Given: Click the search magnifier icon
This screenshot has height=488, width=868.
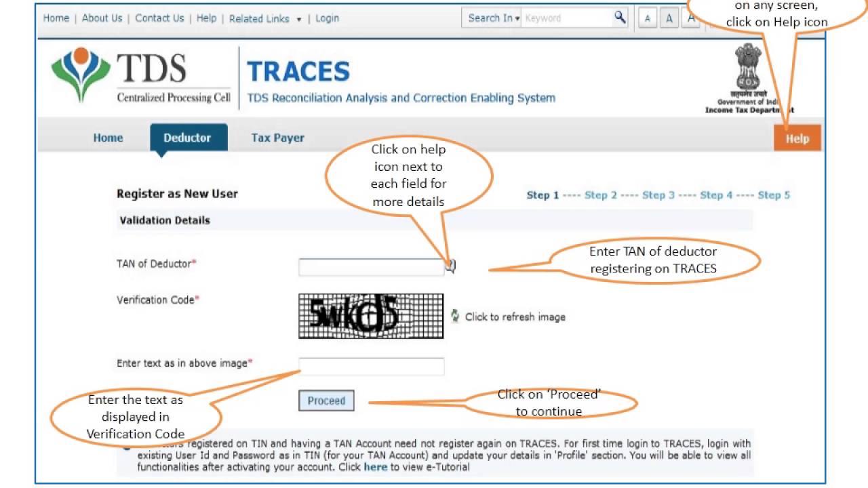Looking at the screenshot, I should tap(620, 18).
